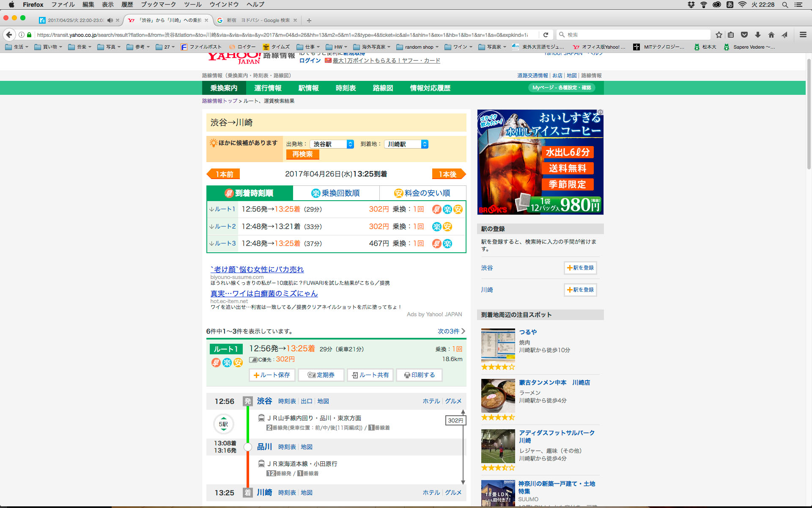Open 出発地 渋谷駅 dropdown
The width and height of the screenshot is (812, 508).
[332, 144]
